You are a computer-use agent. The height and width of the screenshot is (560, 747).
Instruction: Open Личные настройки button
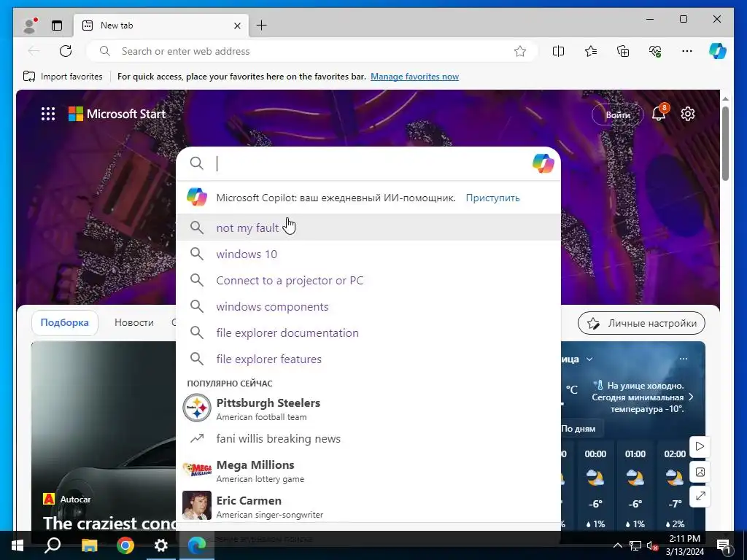click(641, 323)
